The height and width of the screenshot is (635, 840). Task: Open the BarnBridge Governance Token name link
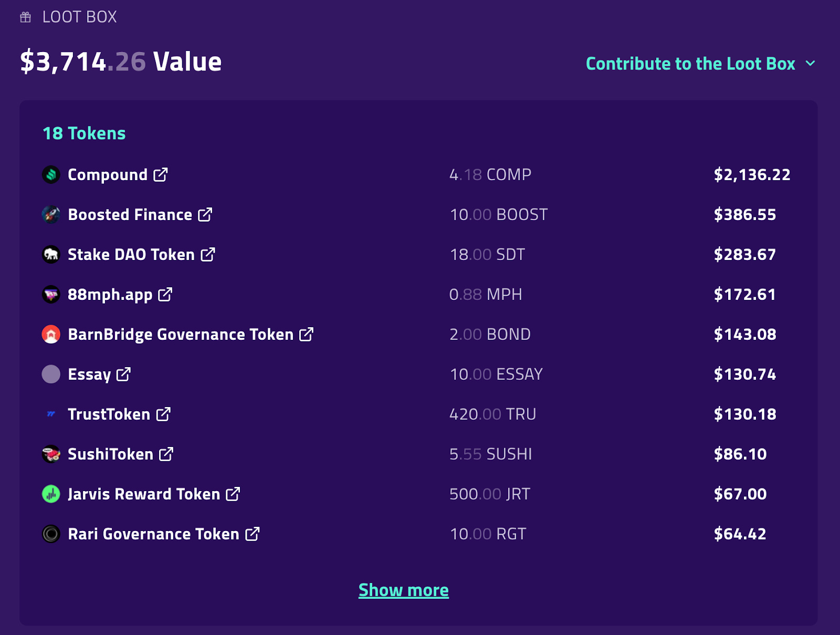tap(181, 335)
